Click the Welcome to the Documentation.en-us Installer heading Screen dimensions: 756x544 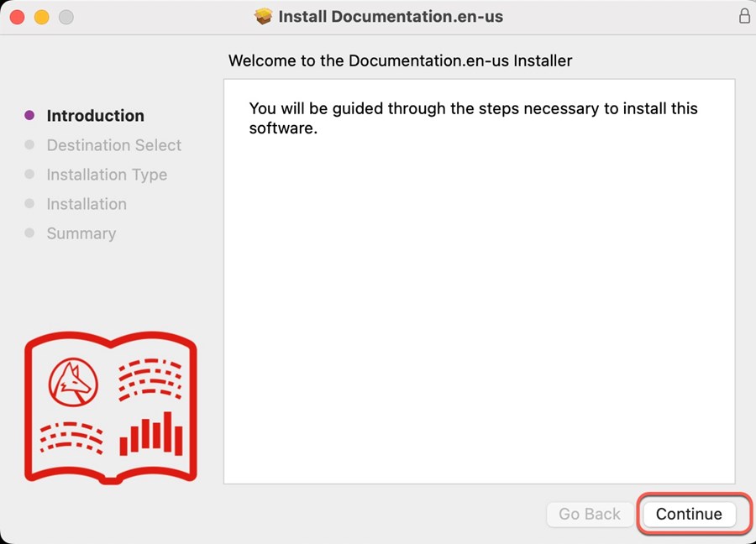[x=400, y=60]
